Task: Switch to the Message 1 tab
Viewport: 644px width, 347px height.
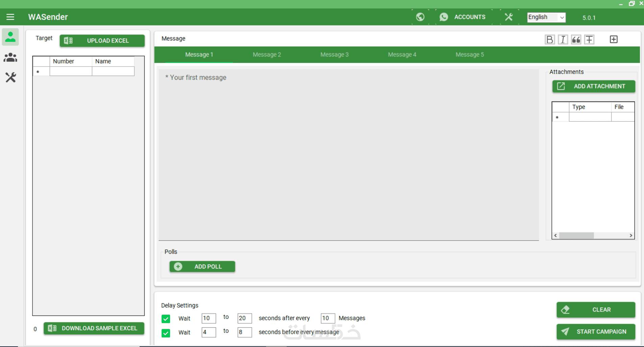Action: pyautogui.click(x=199, y=55)
